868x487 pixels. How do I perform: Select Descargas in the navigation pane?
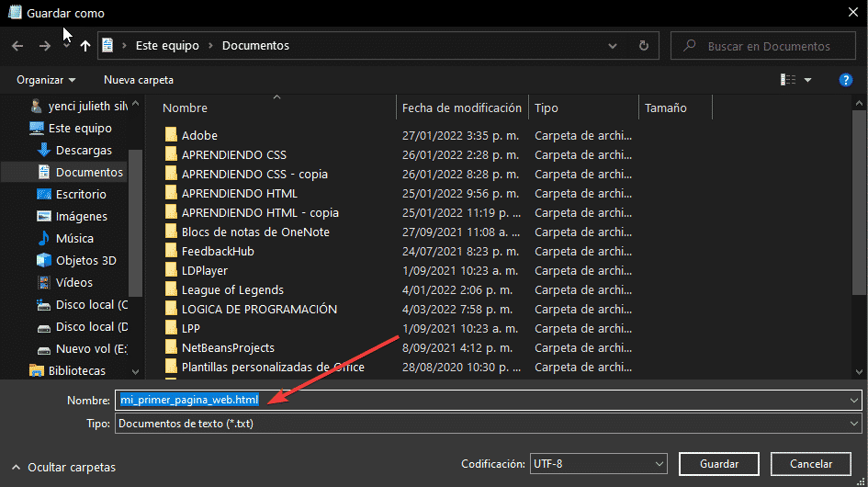coord(84,150)
